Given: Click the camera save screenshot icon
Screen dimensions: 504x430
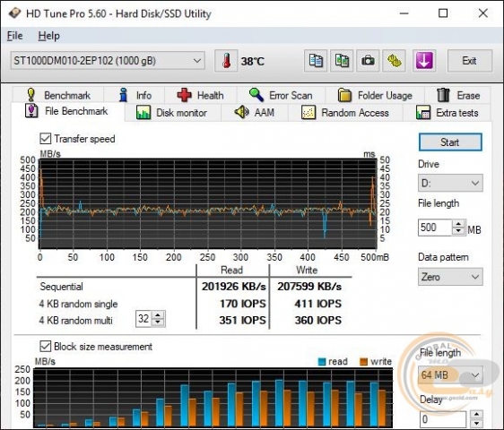Looking at the screenshot, I should coord(368,60).
